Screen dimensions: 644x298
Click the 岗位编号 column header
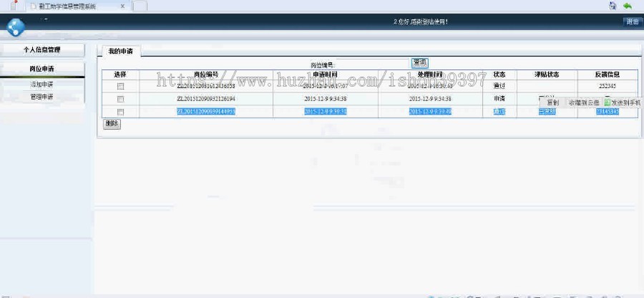pos(206,74)
